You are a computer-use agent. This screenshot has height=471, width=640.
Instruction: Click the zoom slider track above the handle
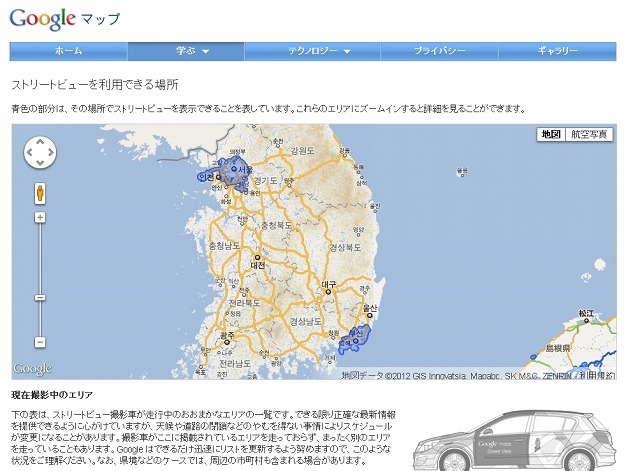click(x=40, y=258)
